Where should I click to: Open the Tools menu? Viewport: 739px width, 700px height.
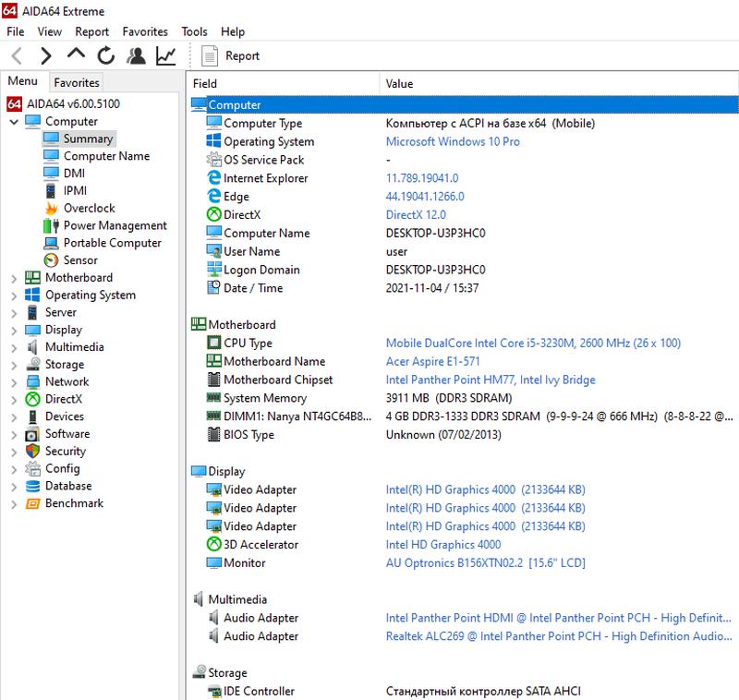194,31
